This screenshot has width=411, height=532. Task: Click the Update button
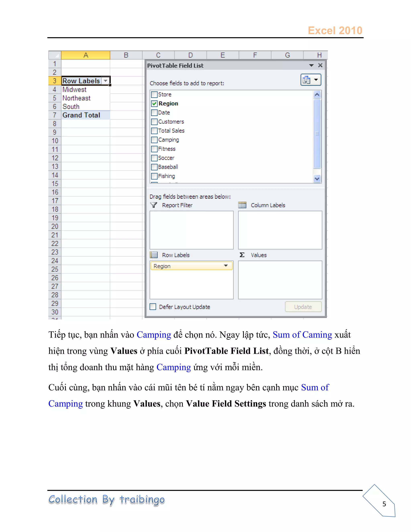[303, 307]
